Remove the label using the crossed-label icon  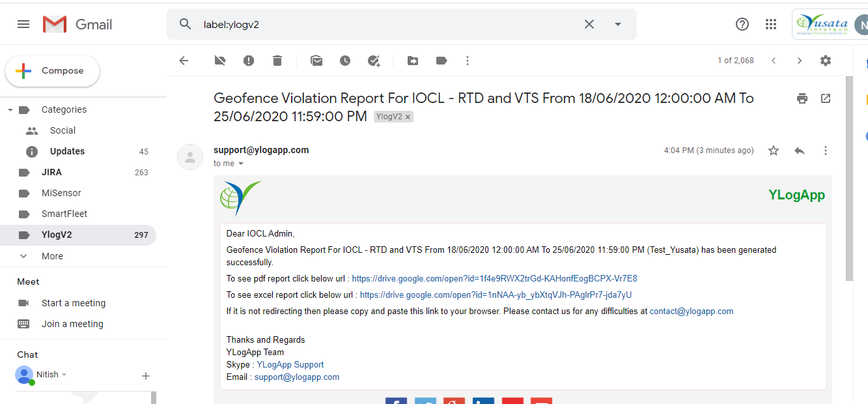coord(220,61)
